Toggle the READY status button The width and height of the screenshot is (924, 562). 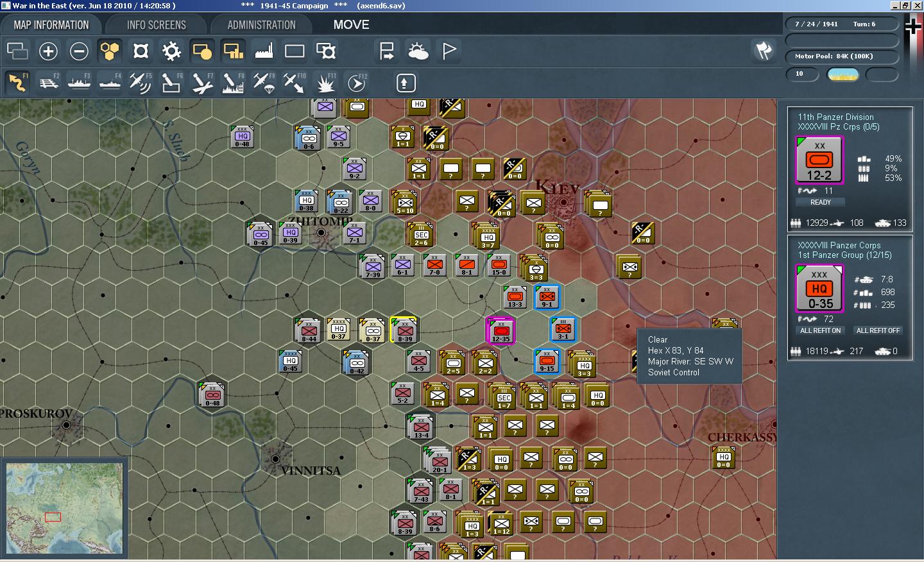pos(821,202)
